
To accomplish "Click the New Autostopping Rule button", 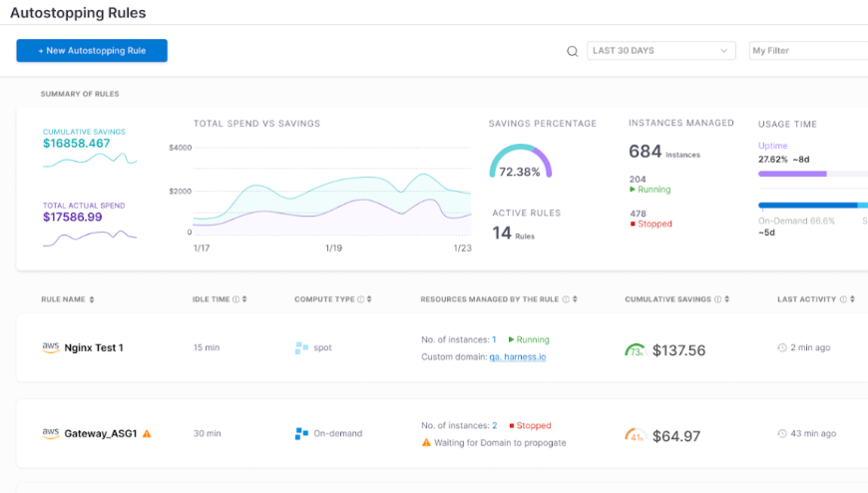I will tap(92, 51).
